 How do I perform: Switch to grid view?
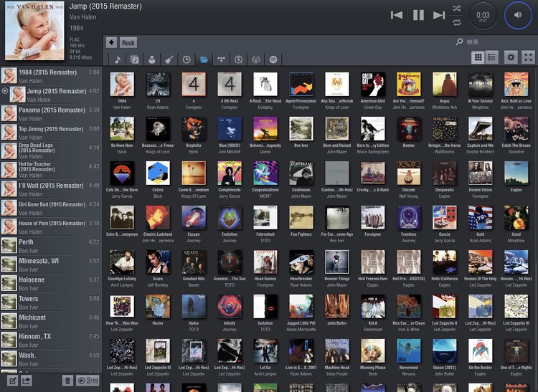pyautogui.click(x=478, y=57)
